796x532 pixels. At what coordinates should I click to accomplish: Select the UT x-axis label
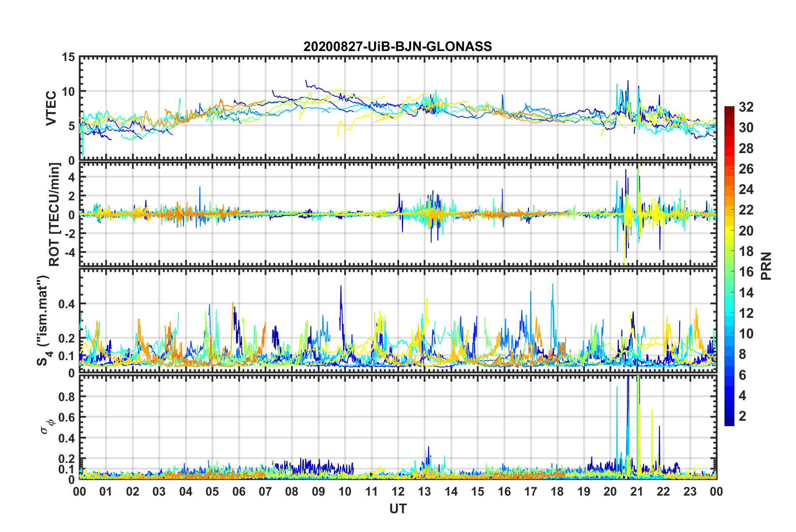[398, 509]
